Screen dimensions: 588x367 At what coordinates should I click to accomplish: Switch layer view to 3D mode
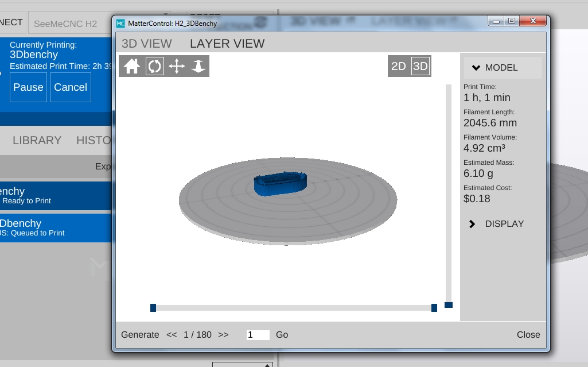[x=420, y=66]
